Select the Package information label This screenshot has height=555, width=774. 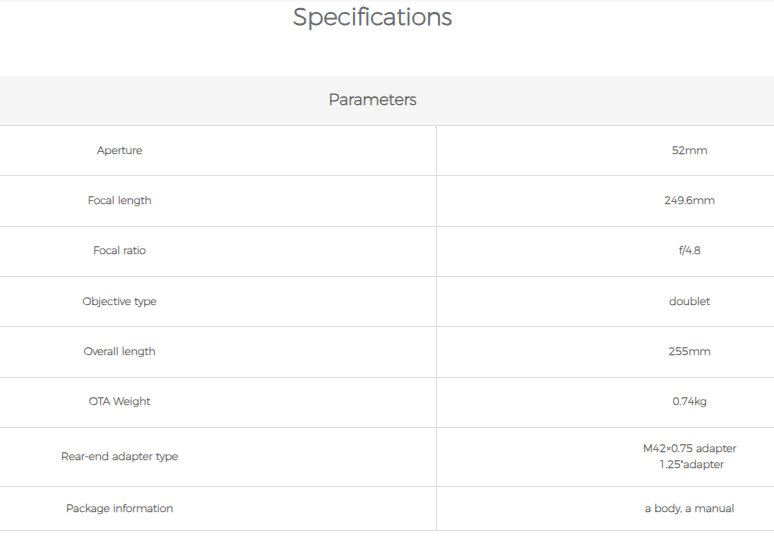click(x=119, y=508)
